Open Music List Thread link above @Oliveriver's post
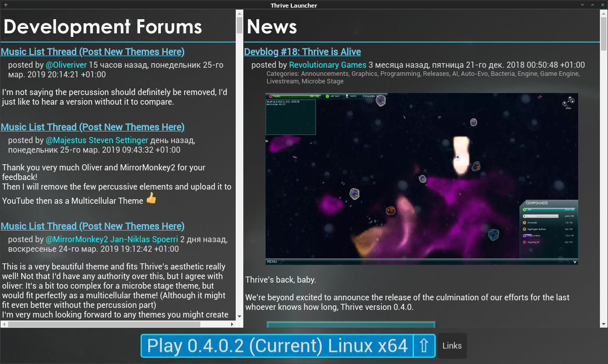Screen dimensions: 608x364 pyautogui.click(x=93, y=52)
